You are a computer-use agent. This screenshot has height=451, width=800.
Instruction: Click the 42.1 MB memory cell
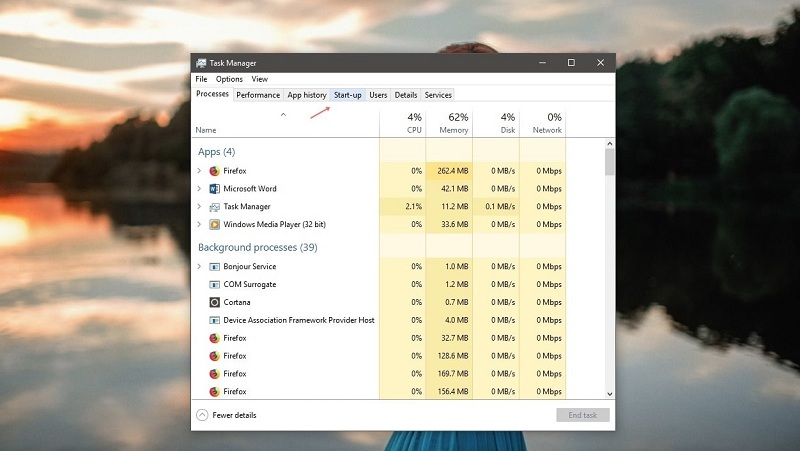(449, 189)
